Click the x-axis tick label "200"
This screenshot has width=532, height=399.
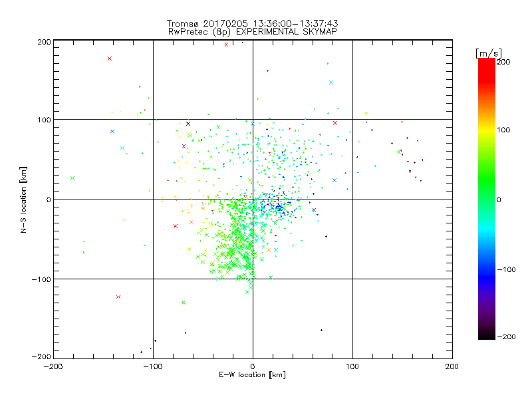[x=452, y=366]
